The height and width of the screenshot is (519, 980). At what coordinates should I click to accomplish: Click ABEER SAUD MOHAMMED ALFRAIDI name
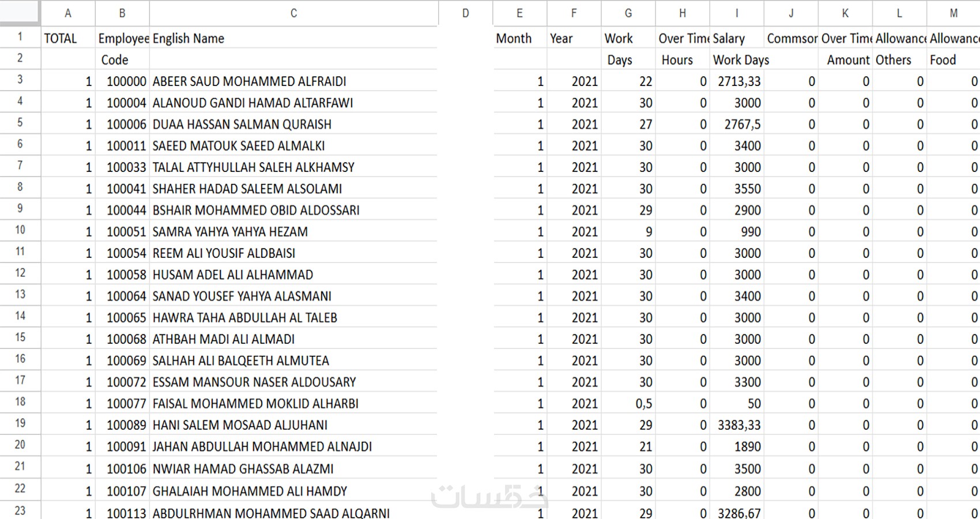(249, 81)
